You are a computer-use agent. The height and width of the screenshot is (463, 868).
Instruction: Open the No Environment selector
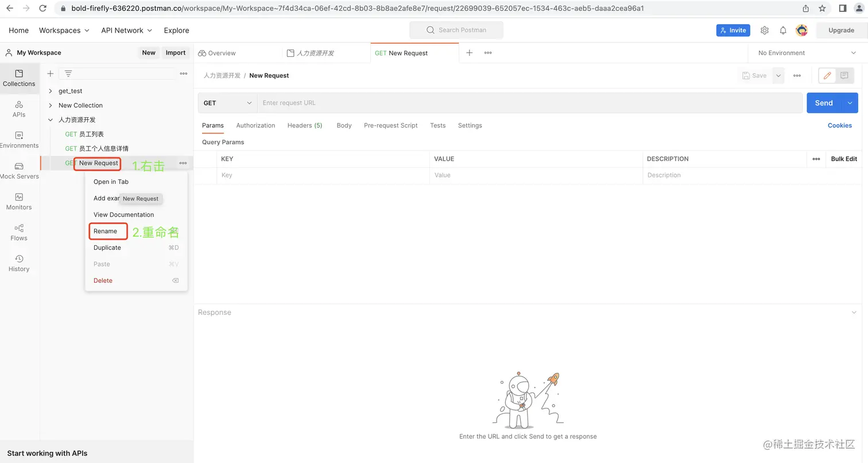(x=807, y=53)
